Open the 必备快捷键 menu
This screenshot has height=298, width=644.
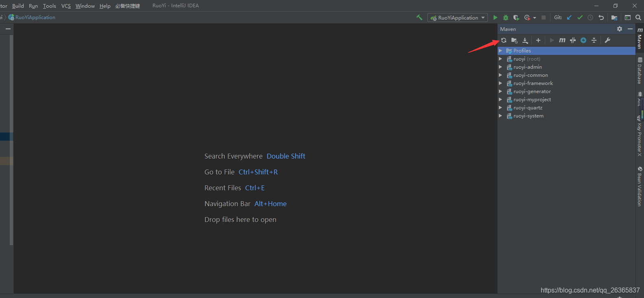(127, 6)
